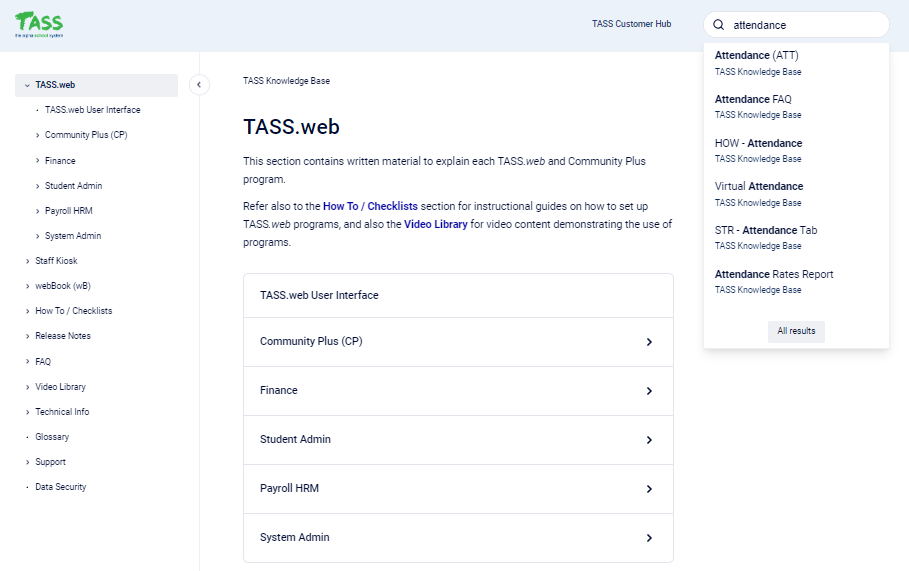The width and height of the screenshot is (909, 571).
Task: Click the TASS logo in header
Action: tap(39, 23)
